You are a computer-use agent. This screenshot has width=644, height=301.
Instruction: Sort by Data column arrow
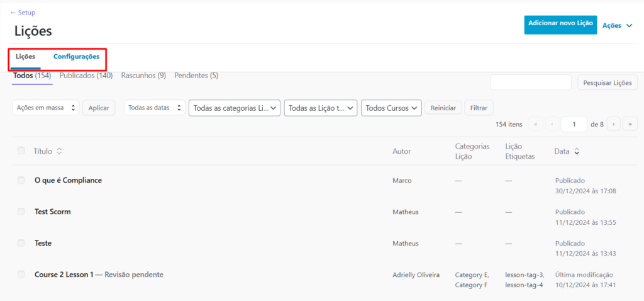577,151
